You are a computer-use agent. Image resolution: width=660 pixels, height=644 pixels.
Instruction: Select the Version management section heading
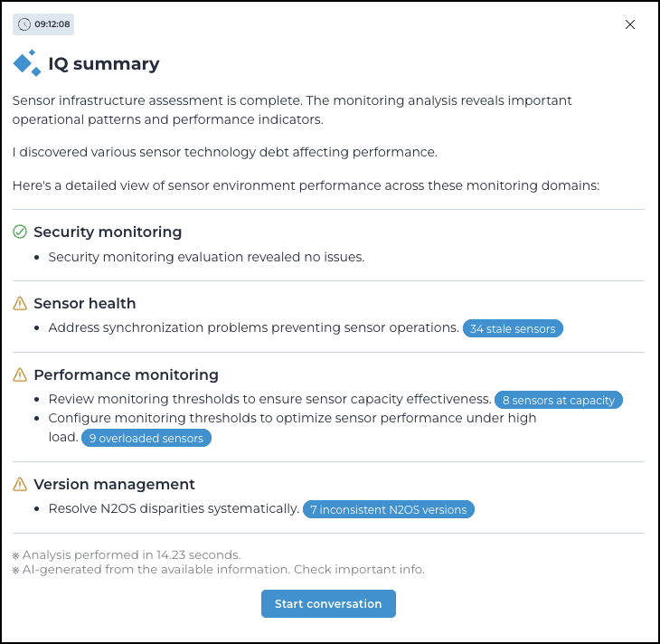pyautogui.click(x=114, y=485)
